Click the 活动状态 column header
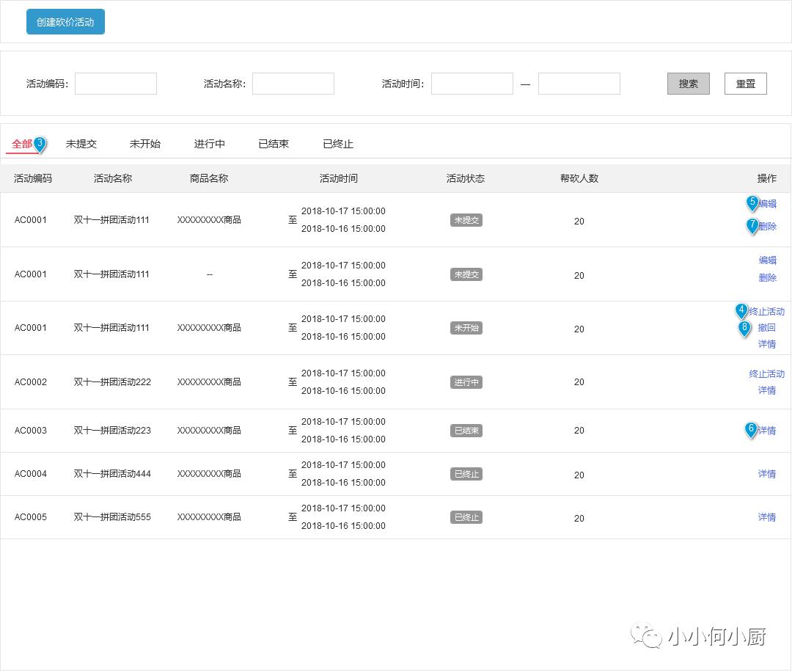This screenshot has width=792, height=672. (465, 178)
